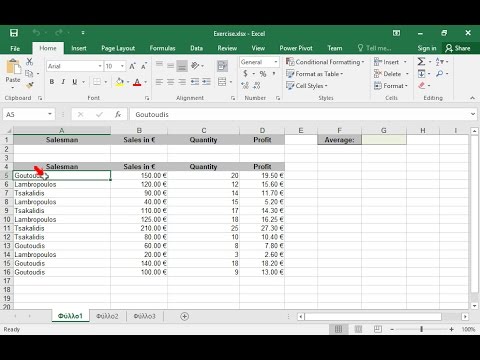Click the Save icon in quick access toolbar
Viewport: 480px width, 360px height.
[x=14, y=33]
